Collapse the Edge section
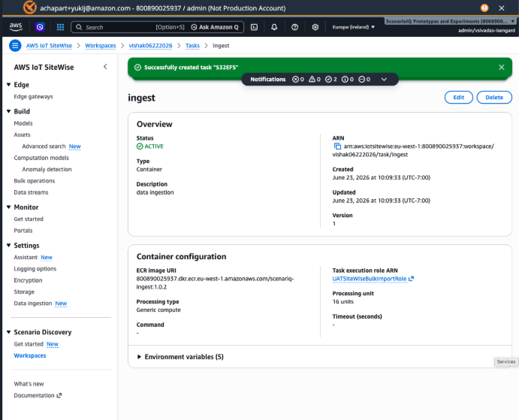 tap(8, 84)
